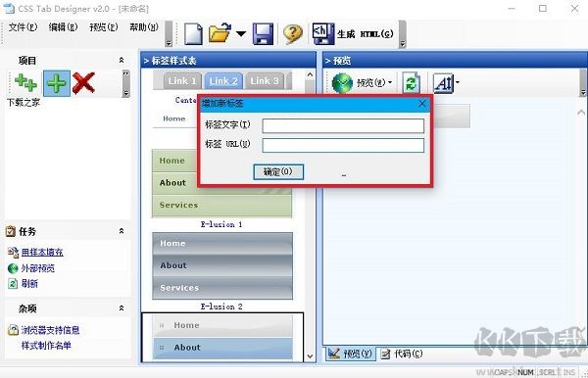
Task: Click the 标签 URL(U) input field
Action: point(343,145)
